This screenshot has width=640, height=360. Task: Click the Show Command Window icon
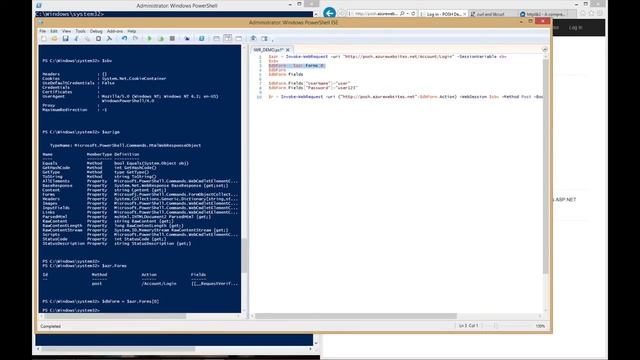point(253,38)
